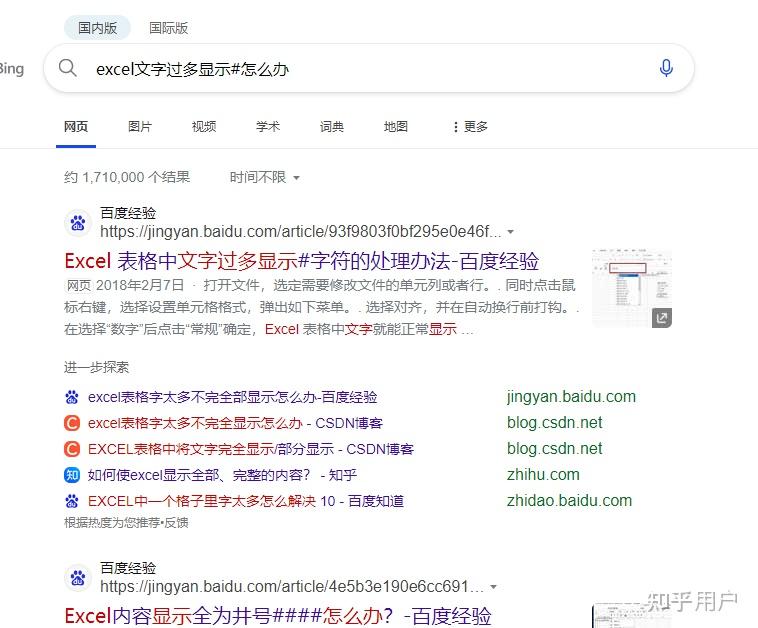Click the Bing logo text
758x628 pixels.
11,69
